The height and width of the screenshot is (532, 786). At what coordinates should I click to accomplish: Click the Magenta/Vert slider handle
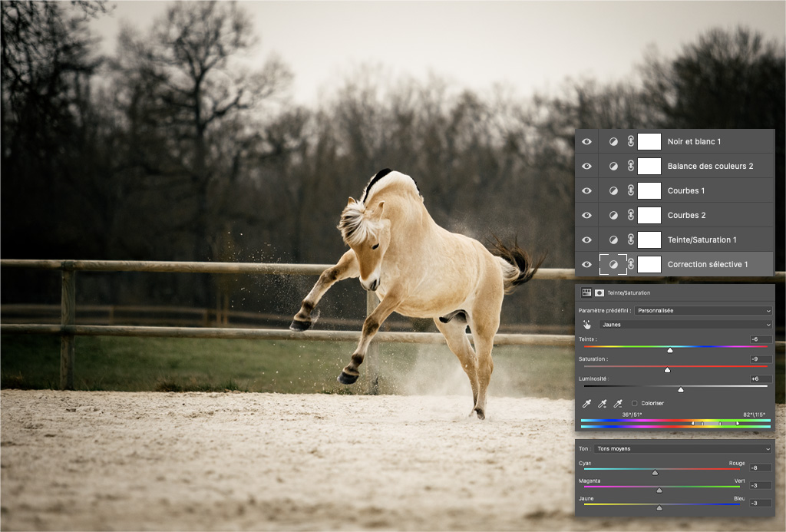659,491
